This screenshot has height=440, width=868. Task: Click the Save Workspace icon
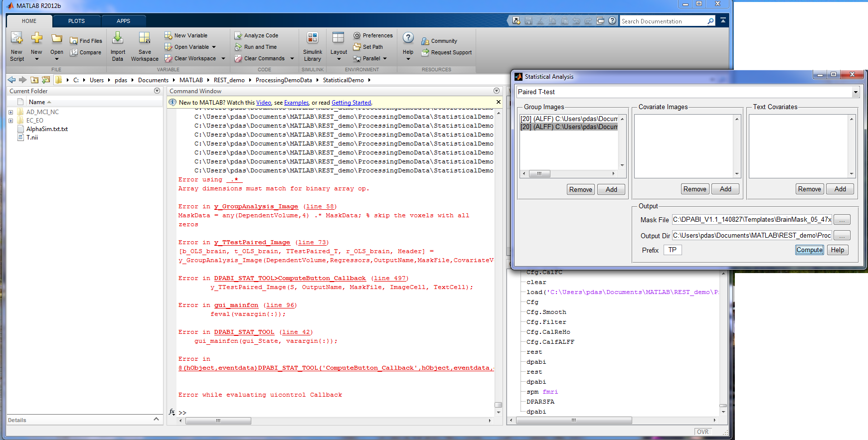pos(145,38)
